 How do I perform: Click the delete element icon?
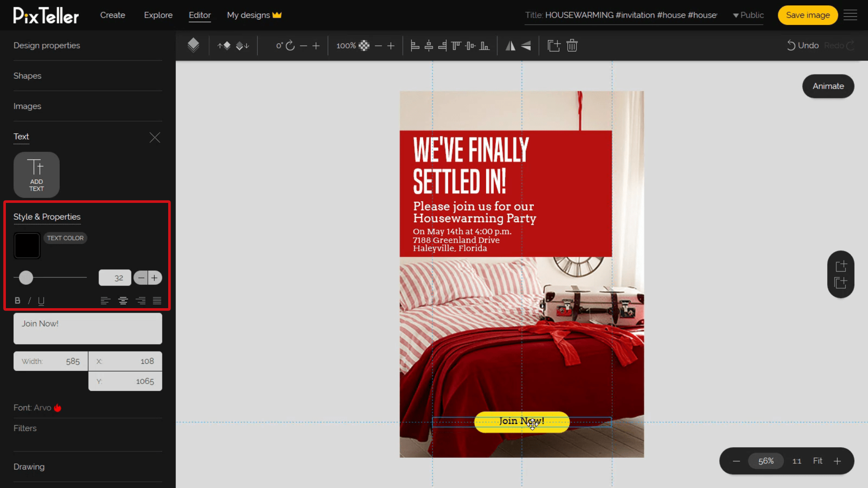point(572,45)
